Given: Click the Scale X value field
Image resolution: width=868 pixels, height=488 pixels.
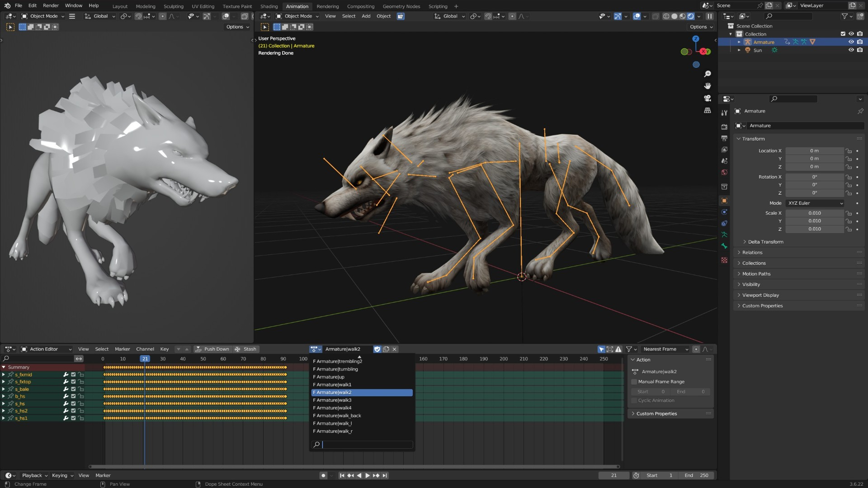Looking at the screenshot, I should (815, 213).
